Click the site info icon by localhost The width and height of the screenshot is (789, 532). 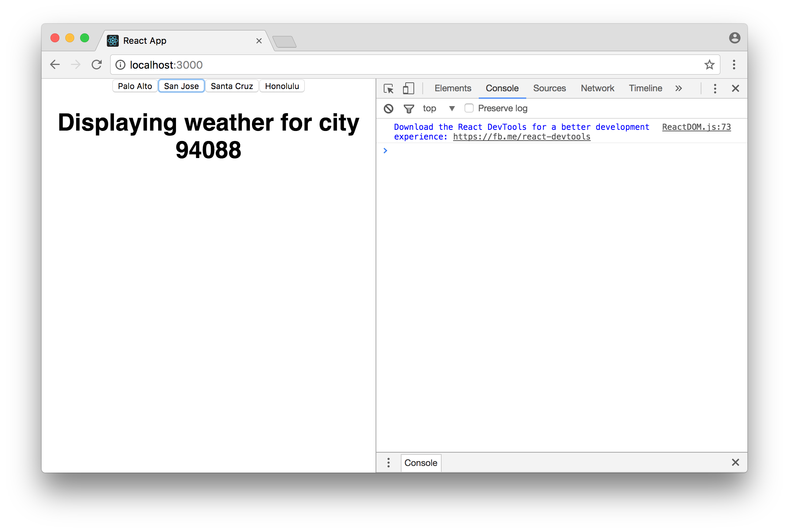(120, 65)
